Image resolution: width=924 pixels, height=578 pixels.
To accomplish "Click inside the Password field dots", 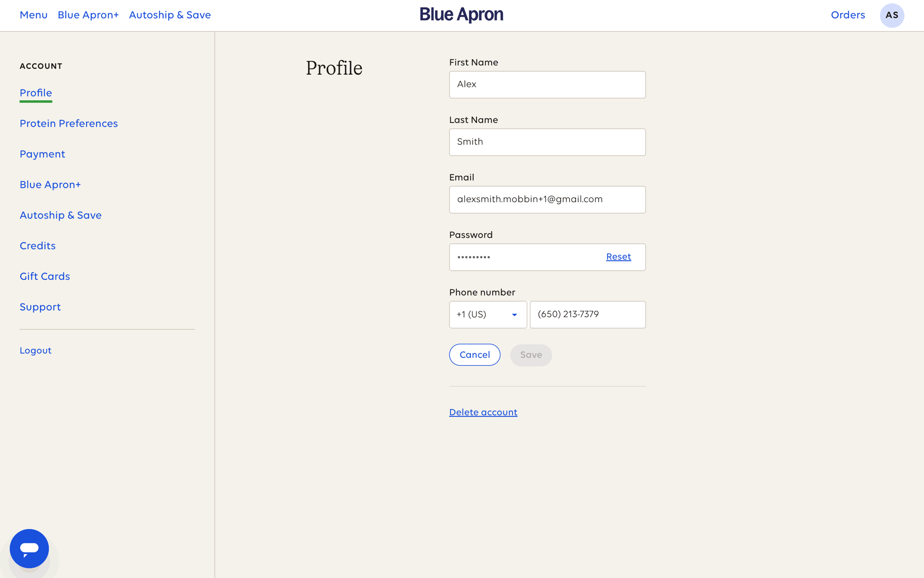I will click(474, 257).
